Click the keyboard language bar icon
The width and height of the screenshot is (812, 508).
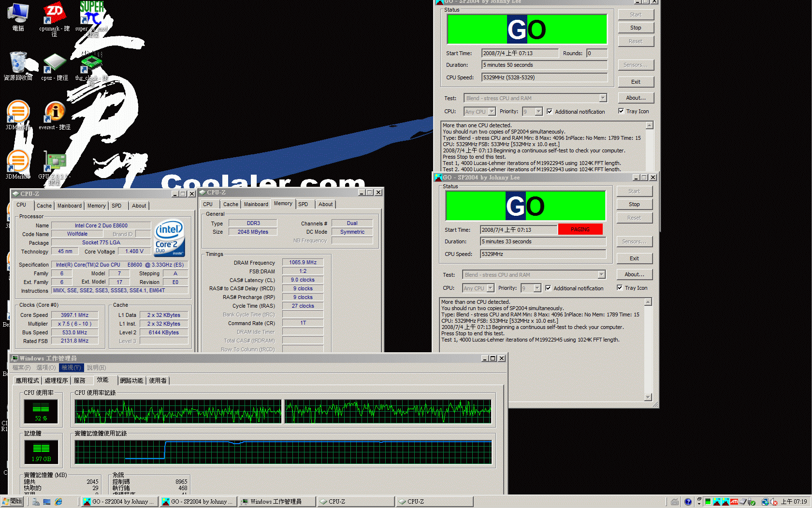click(674, 502)
